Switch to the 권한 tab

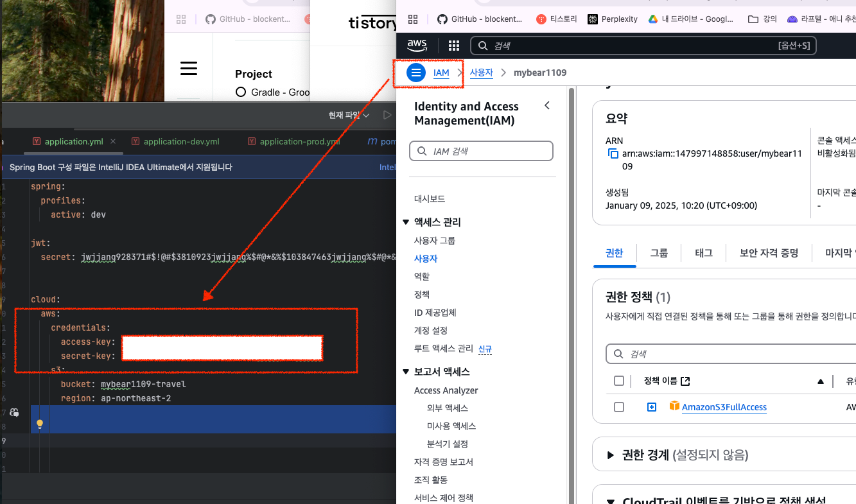(x=615, y=253)
